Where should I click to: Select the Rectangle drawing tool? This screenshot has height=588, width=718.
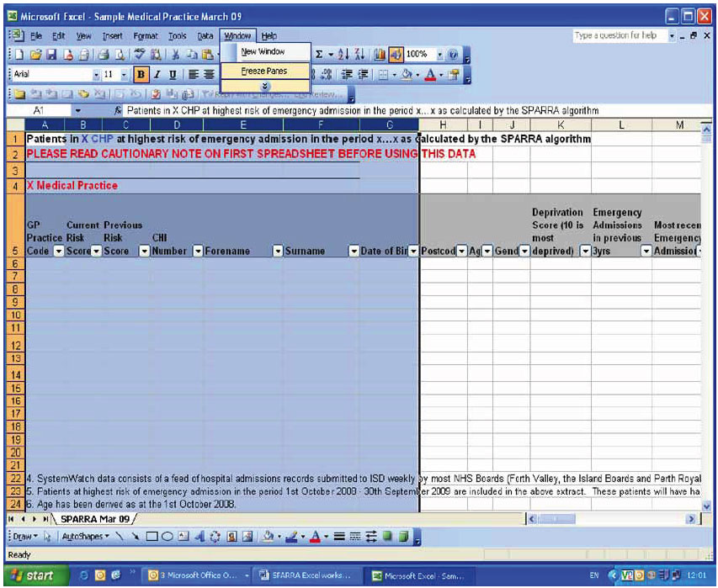pyautogui.click(x=152, y=537)
